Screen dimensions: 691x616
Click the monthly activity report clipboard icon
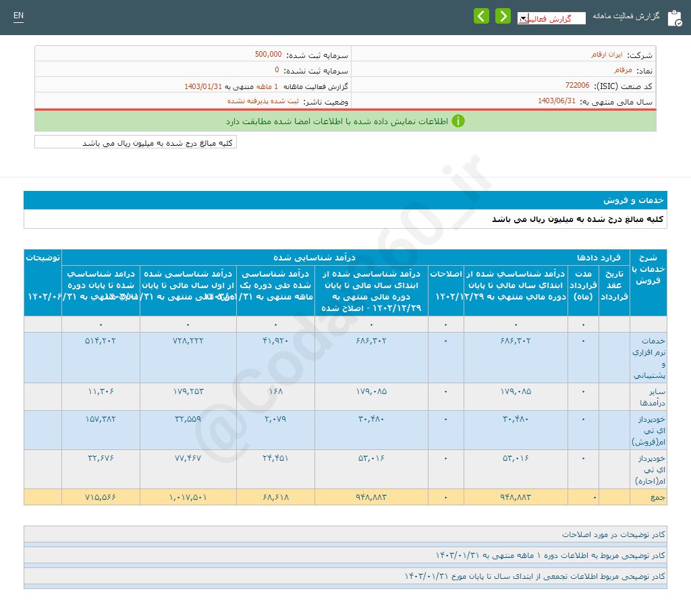click(x=674, y=18)
